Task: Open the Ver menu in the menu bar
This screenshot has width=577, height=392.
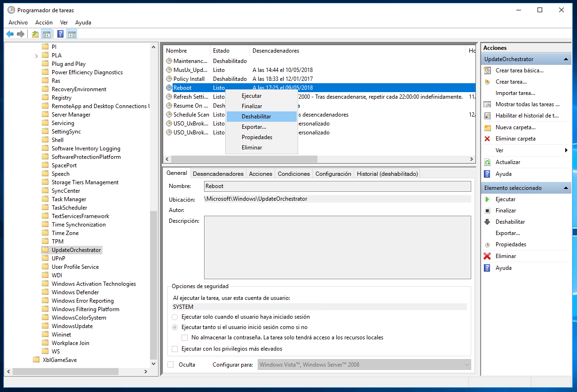Action: [64, 23]
